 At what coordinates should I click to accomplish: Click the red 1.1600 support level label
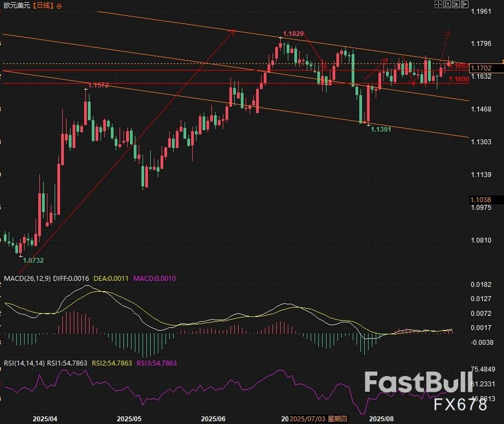[458, 80]
